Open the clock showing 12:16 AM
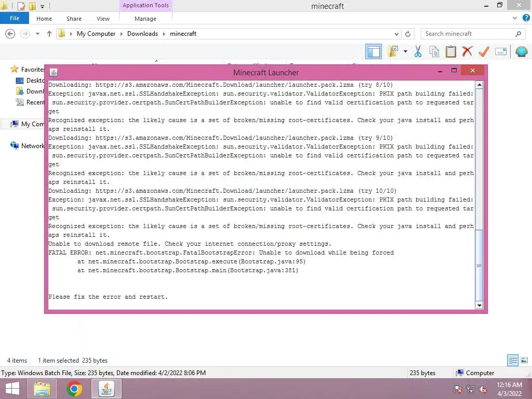Viewport: 532px width, 399px height. pos(509,389)
